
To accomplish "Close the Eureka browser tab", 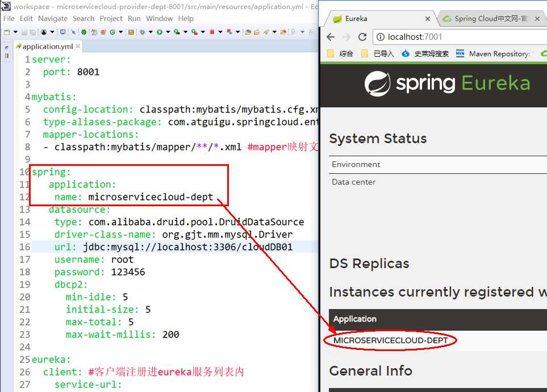I will pos(428,19).
